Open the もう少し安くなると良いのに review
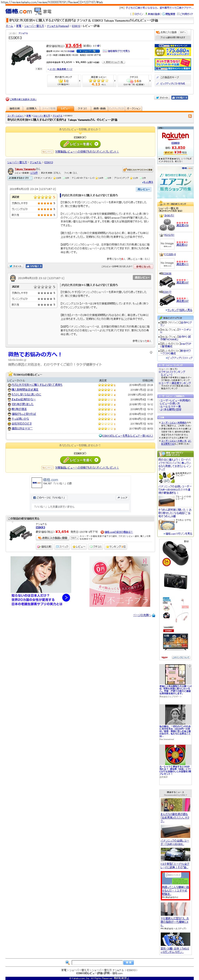Image resolution: width=199 pixels, height=980 pixels. 26,394
